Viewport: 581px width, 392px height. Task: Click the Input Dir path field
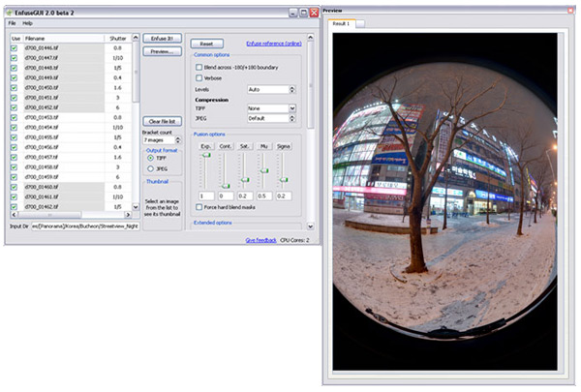(85, 226)
